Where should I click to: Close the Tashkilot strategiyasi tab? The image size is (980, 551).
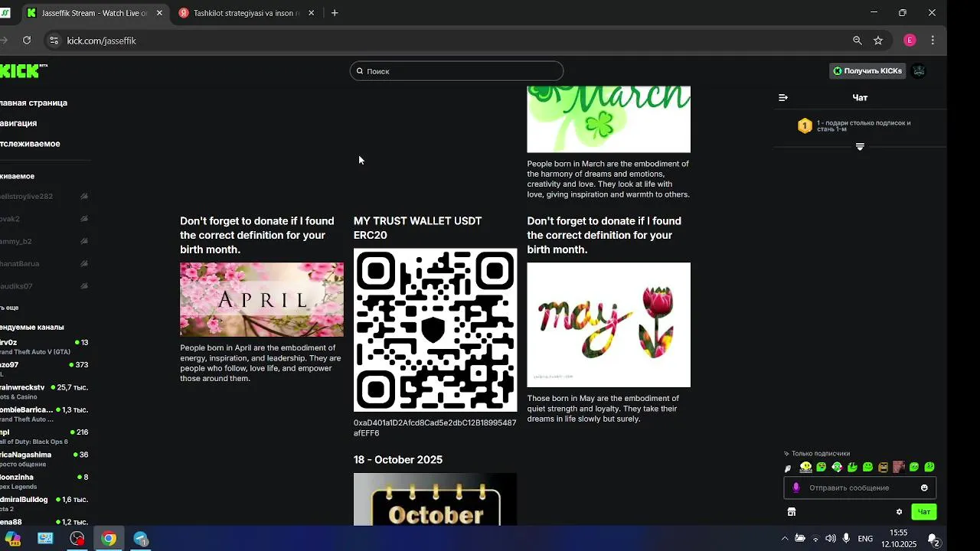coord(311,13)
